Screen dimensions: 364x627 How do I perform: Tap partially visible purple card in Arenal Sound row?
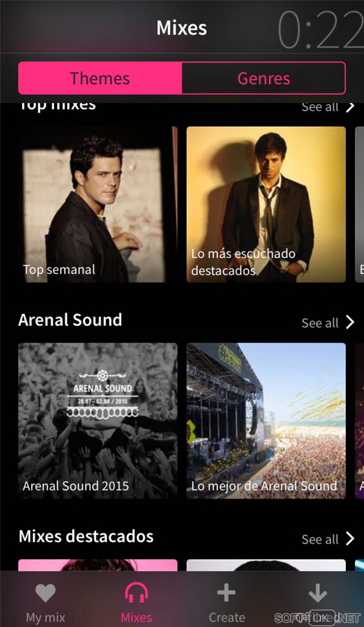coord(359,421)
